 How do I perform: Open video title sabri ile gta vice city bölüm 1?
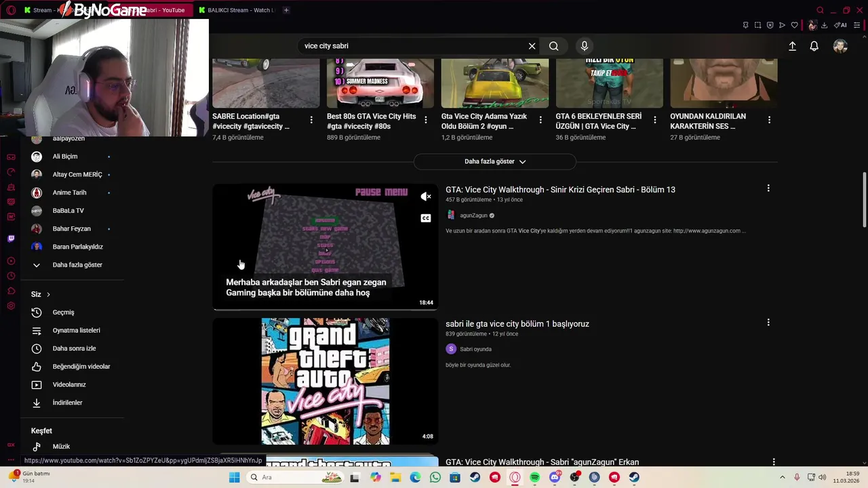pyautogui.click(x=517, y=324)
